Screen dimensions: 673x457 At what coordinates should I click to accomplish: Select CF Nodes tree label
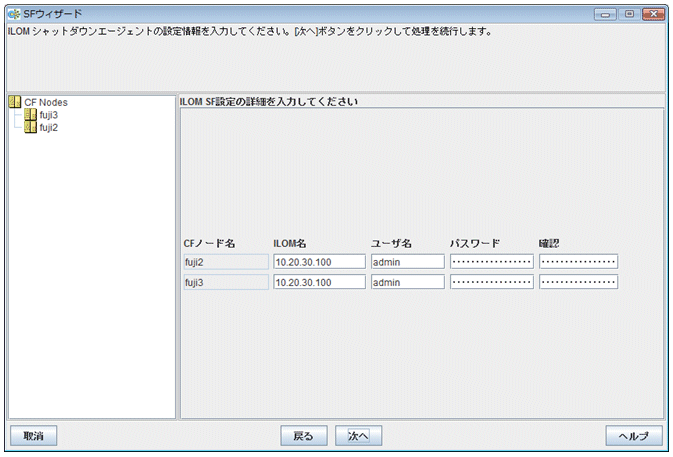click(x=46, y=103)
